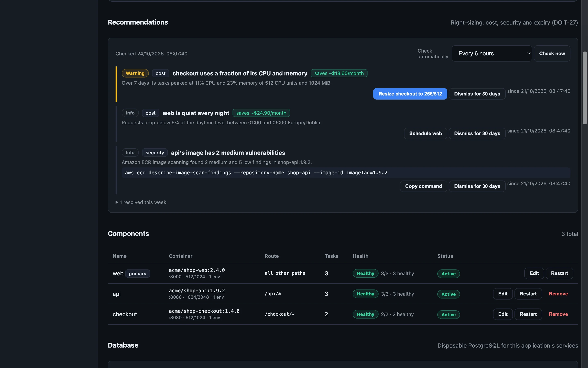Expand the 1 resolved this week section

point(141,202)
